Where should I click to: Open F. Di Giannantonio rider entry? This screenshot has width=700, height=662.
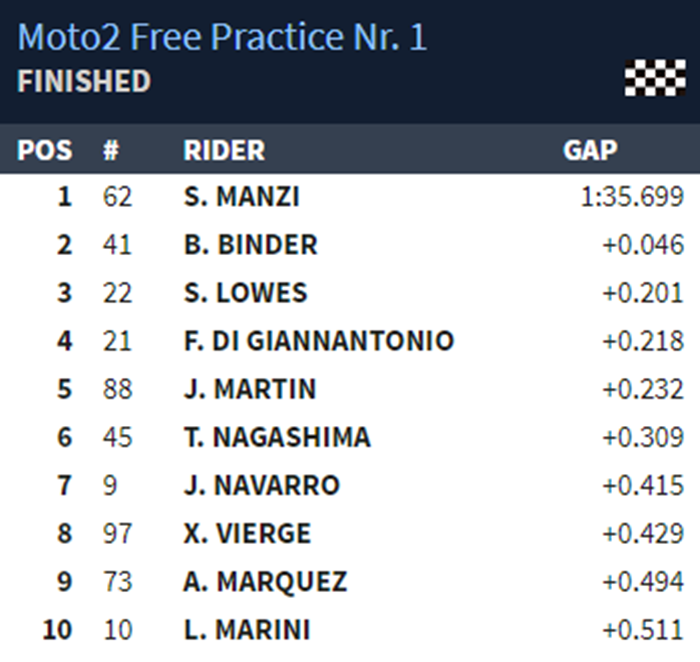pyautogui.click(x=318, y=341)
